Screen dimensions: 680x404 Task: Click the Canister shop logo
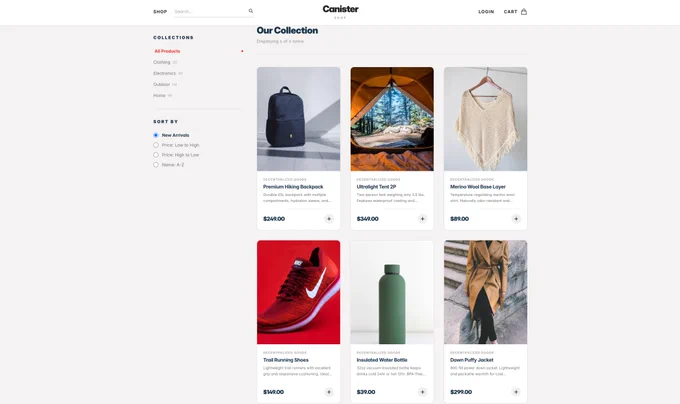point(340,12)
